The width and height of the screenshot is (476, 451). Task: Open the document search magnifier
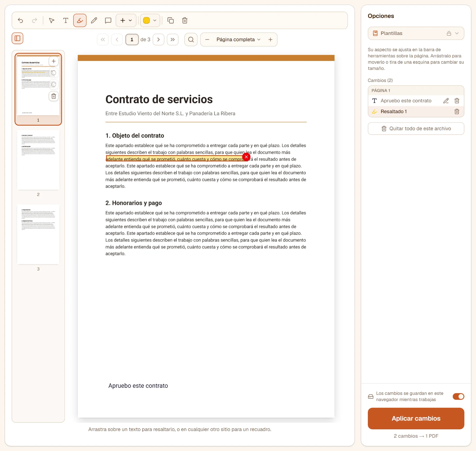tap(191, 40)
